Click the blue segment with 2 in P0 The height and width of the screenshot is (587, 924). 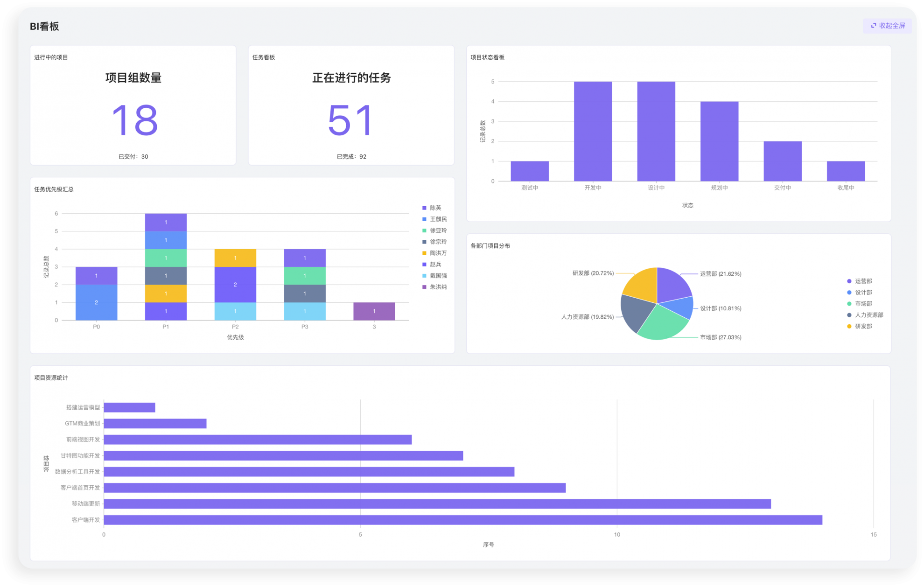pos(96,302)
